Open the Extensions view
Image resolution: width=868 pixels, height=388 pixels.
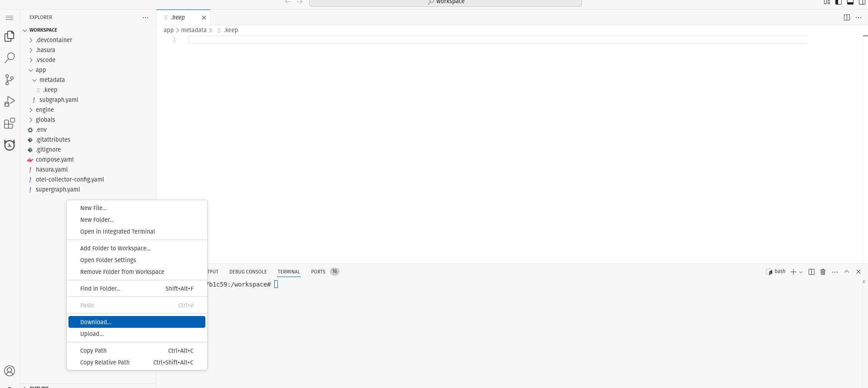coord(10,123)
